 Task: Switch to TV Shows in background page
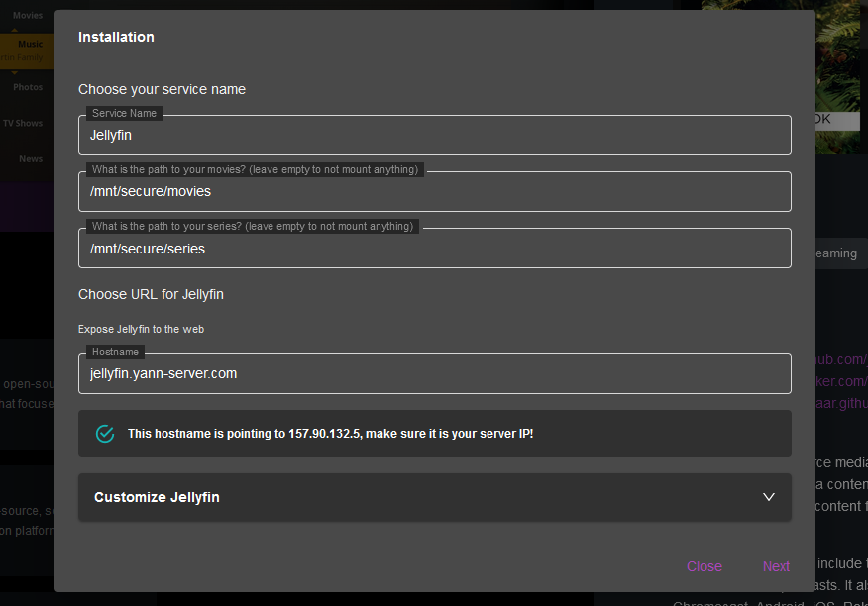23,123
